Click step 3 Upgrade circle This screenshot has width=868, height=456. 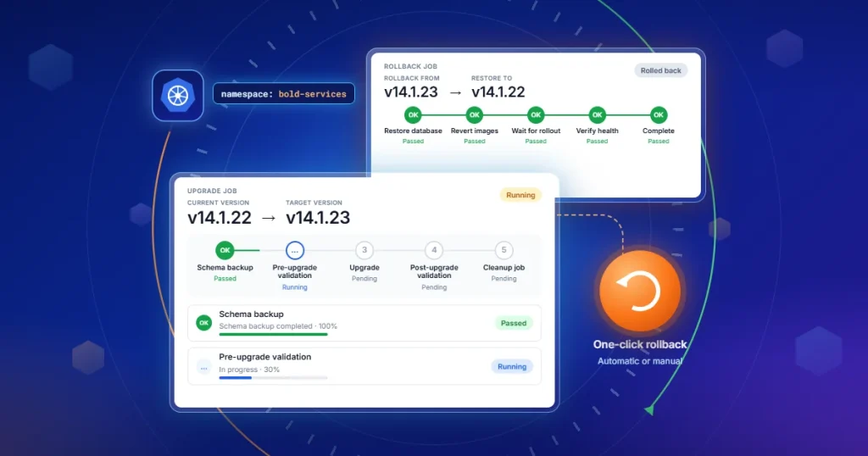pyautogui.click(x=364, y=250)
